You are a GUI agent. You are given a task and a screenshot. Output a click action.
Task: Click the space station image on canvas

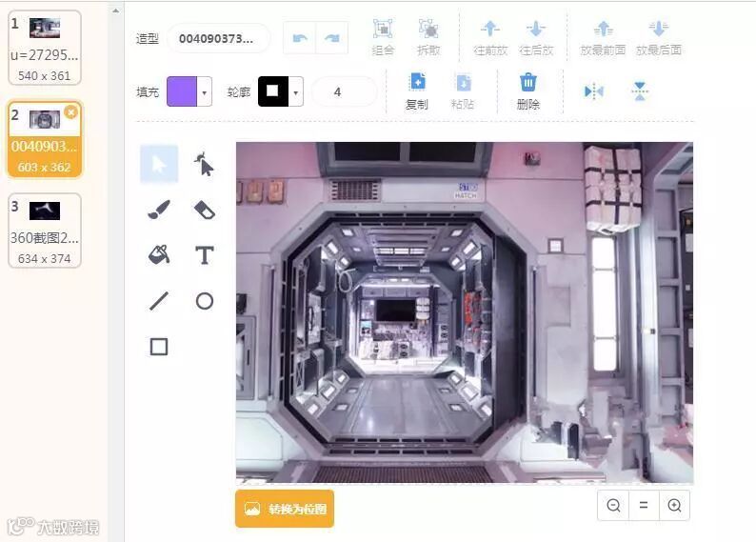(465, 312)
